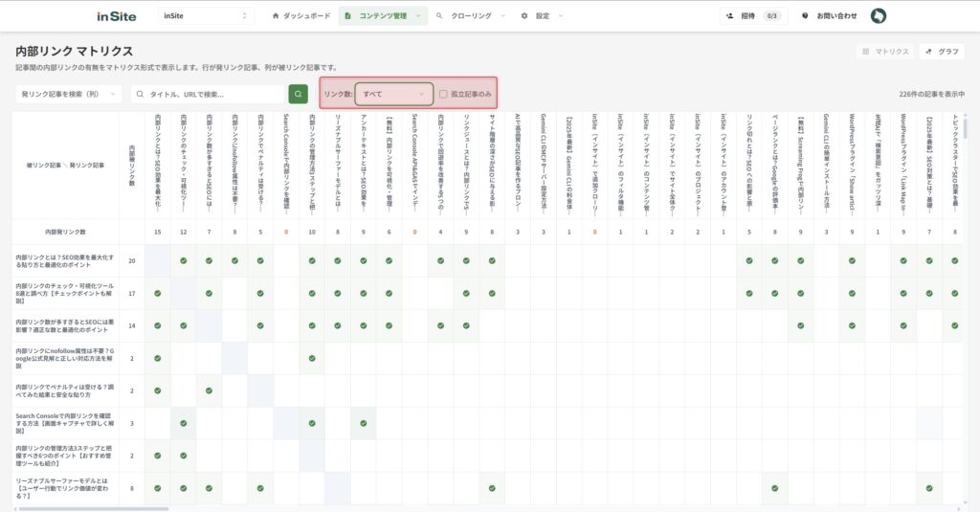Click the home icon beside ダッシュボード
Image resolution: width=980 pixels, height=512 pixels.
click(277, 16)
